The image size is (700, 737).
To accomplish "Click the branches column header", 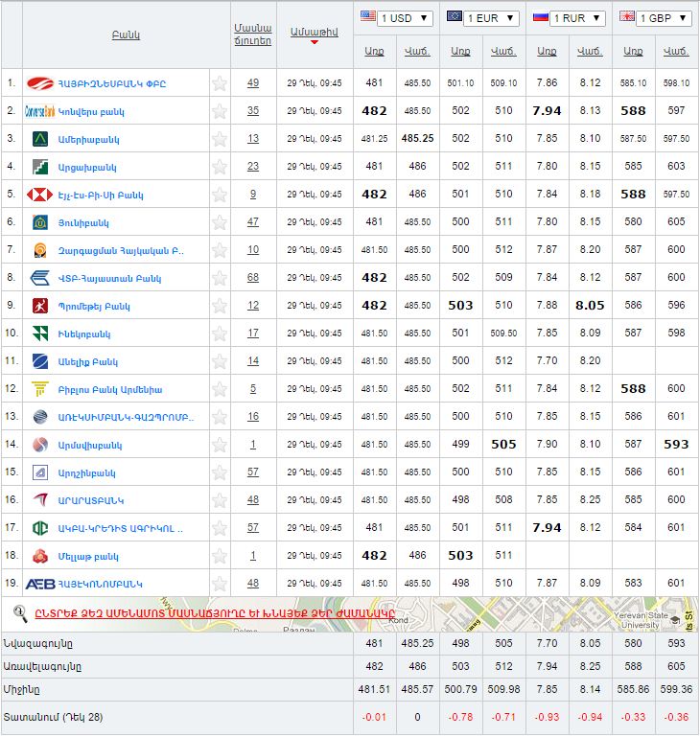I will [x=253, y=35].
